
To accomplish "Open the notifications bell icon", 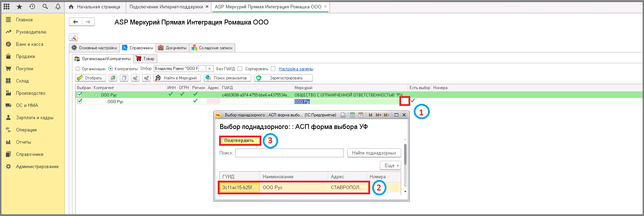I will (x=58, y=7).
